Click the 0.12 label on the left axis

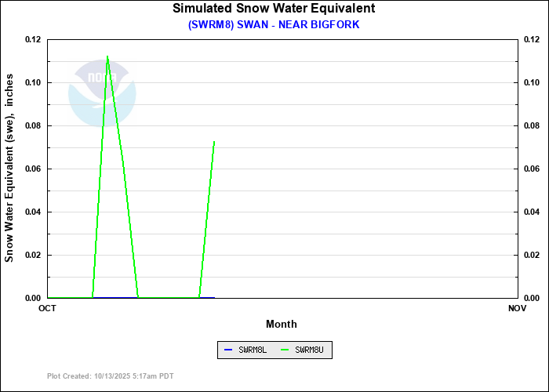pyautogui.click(x=32, y=39)
